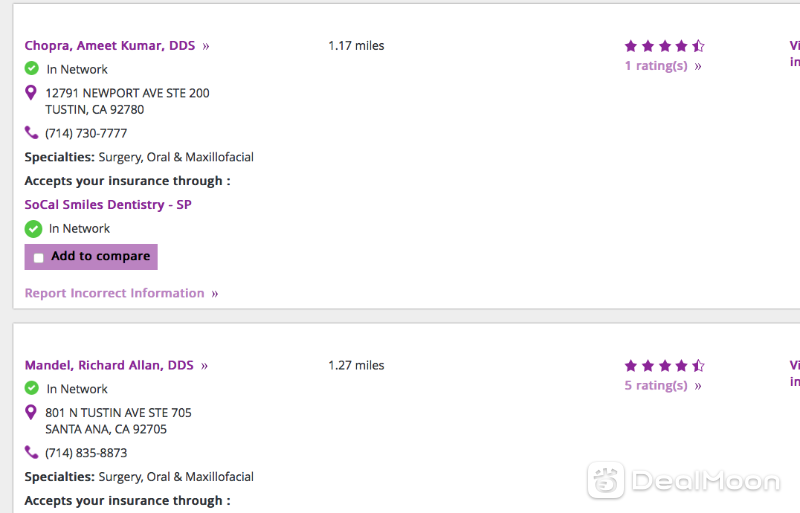View the 5 rating(s) link

coord(656,385)
